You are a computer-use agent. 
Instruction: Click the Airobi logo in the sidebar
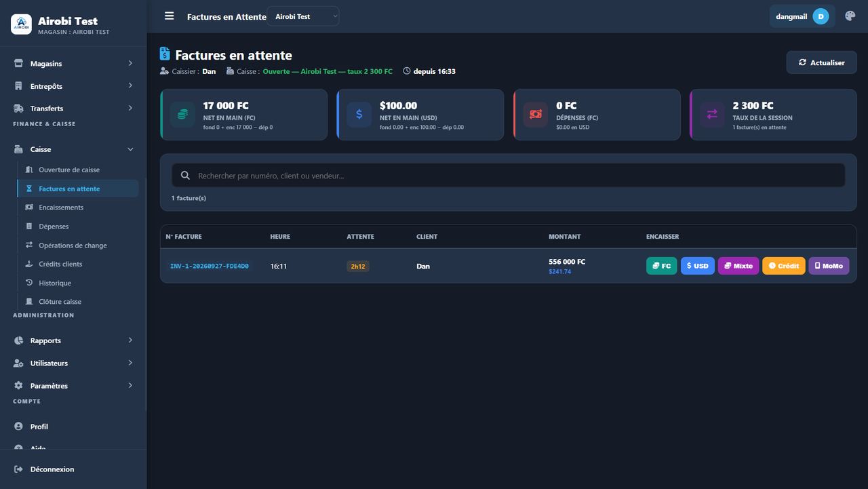(21, 24)
